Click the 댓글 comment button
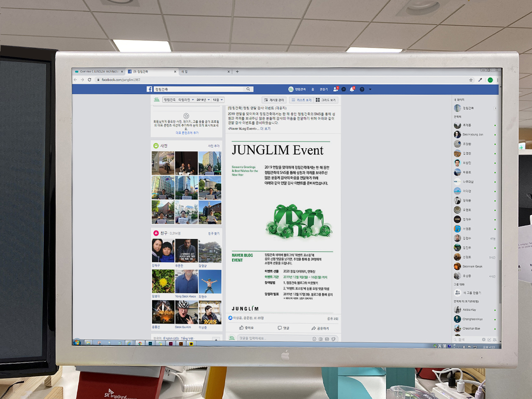The height and width of the screenshot is (399, 532). [284, 328]
